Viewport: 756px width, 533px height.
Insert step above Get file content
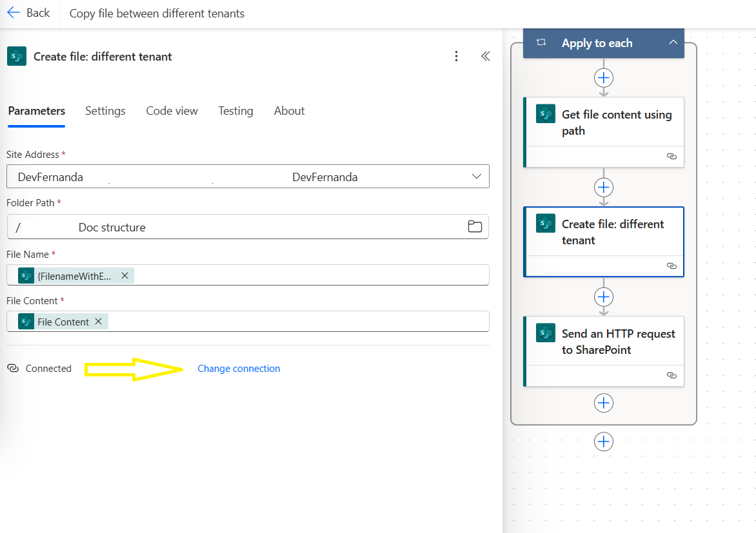click(604, 77)
